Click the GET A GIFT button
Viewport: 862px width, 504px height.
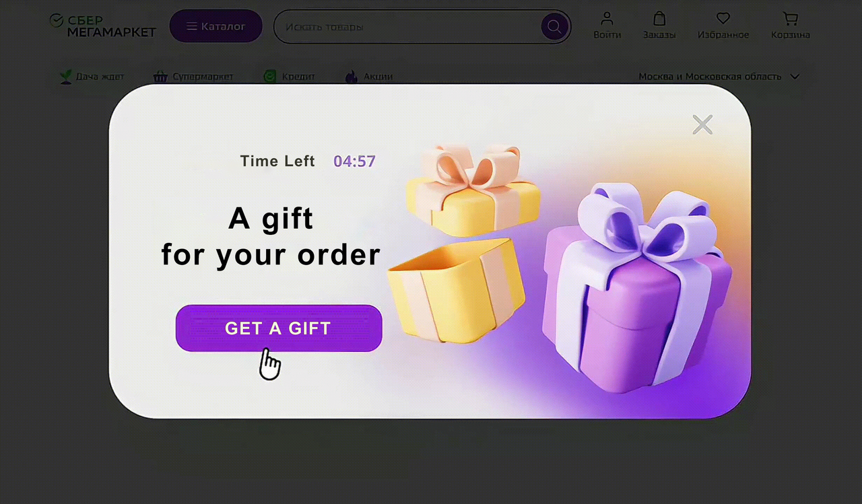[279, 328]
